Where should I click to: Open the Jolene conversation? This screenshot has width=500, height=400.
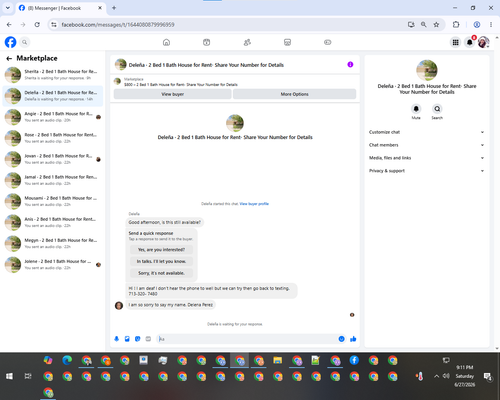click(x=53, y=265)
